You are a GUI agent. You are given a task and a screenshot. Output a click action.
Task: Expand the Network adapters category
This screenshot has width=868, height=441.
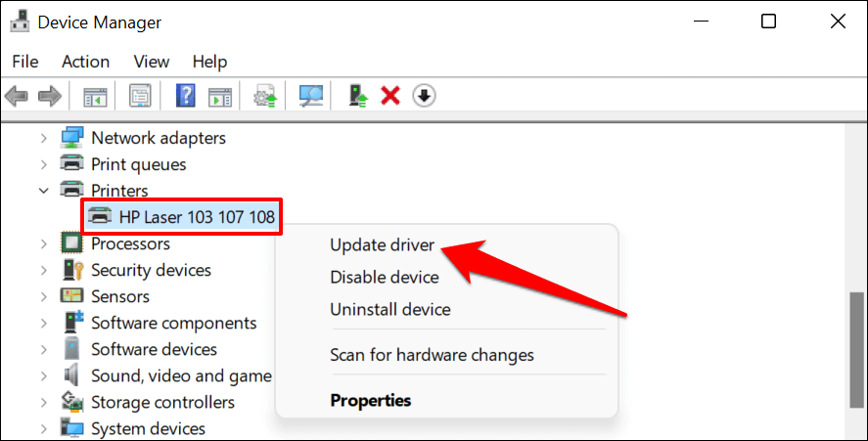click(x=44, y=138)
